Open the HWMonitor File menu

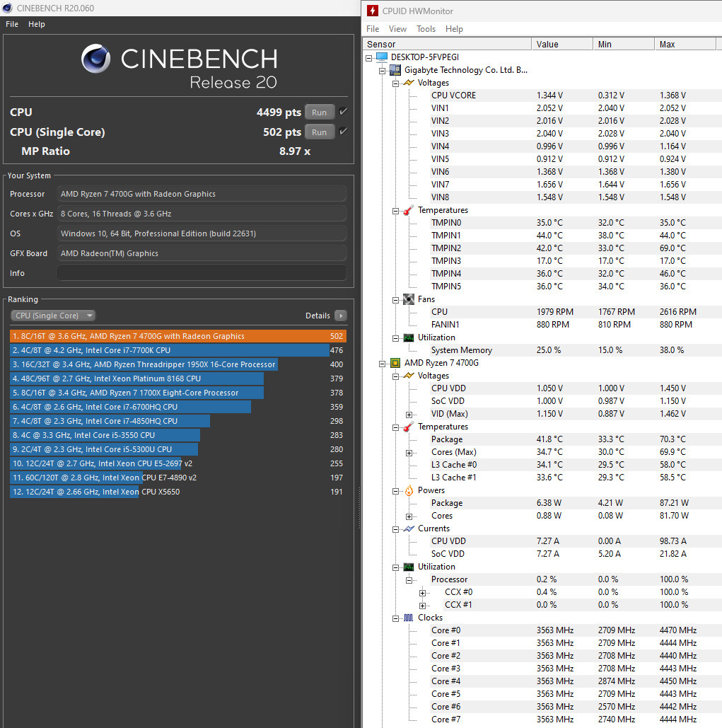pyautogui.click(x=373, y=29)
